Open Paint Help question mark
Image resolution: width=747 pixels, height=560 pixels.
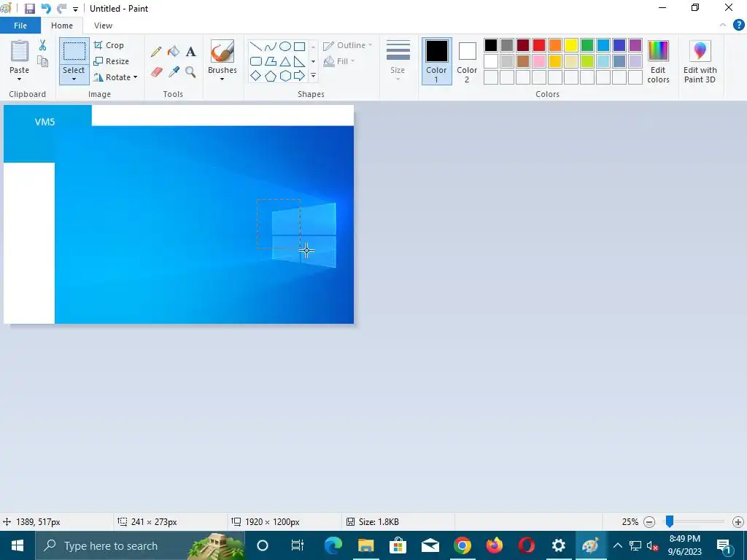coord(738,26)
